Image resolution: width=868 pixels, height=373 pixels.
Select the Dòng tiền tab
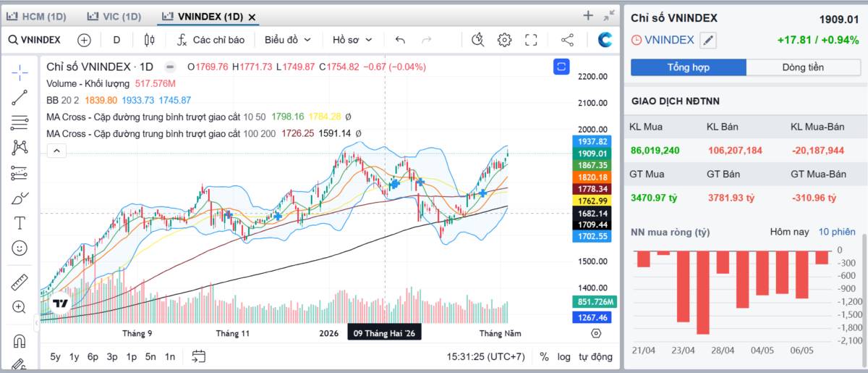pos(803,67)
